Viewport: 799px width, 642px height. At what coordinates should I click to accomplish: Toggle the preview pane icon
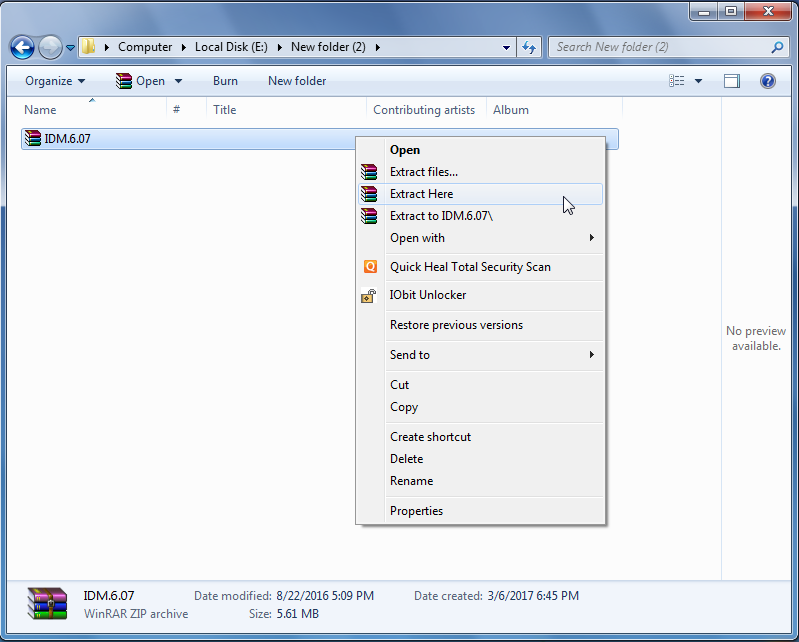[x=732, y=81]
